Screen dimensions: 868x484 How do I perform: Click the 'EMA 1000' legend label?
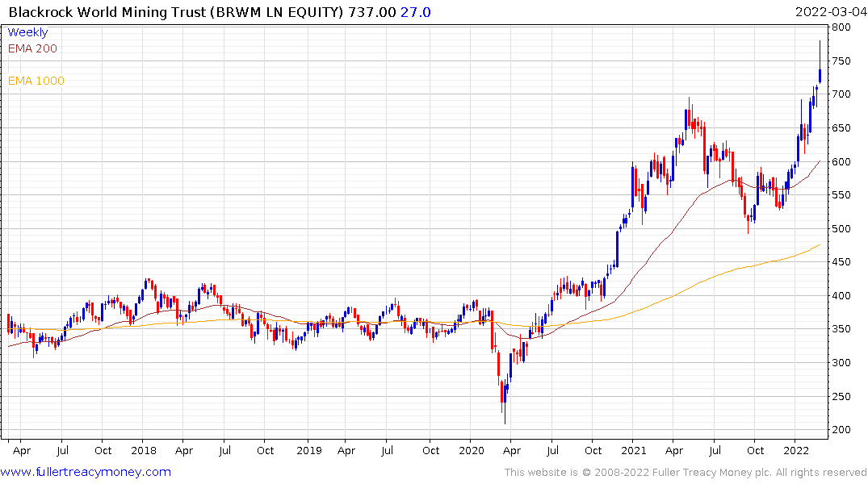click(x=36, y=81)
